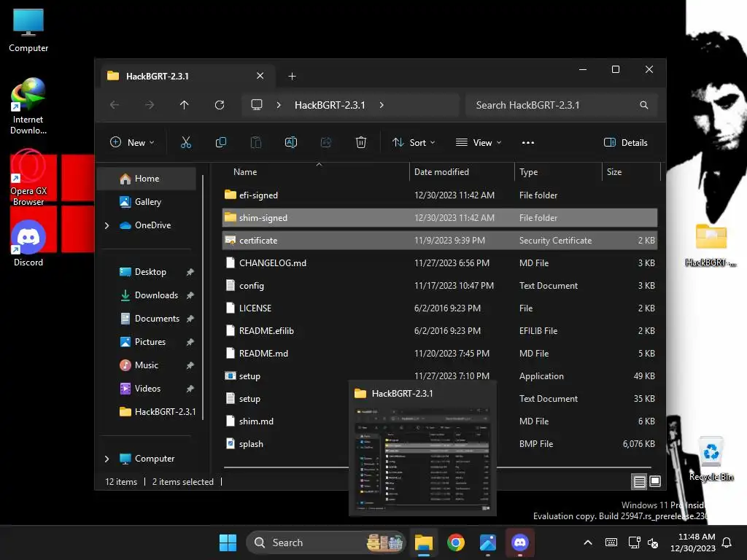
Task: Expand the Computer tree node
Action: click(107, 459)
